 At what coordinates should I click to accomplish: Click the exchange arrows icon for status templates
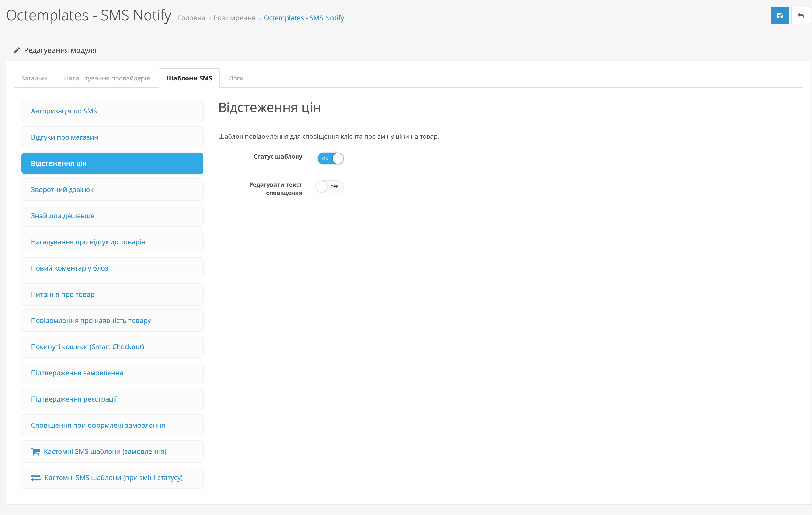click(36, 478)
